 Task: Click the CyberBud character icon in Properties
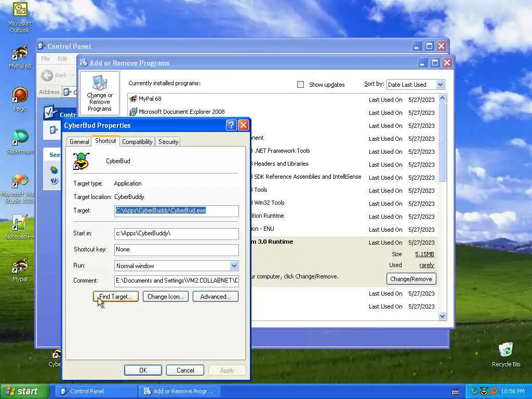81,161
